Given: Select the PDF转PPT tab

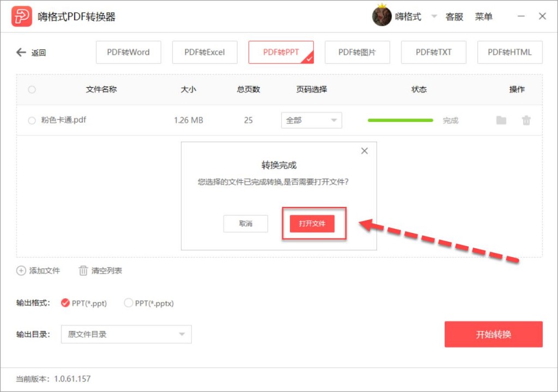Looking at the screenshot, I should [281, 52].
